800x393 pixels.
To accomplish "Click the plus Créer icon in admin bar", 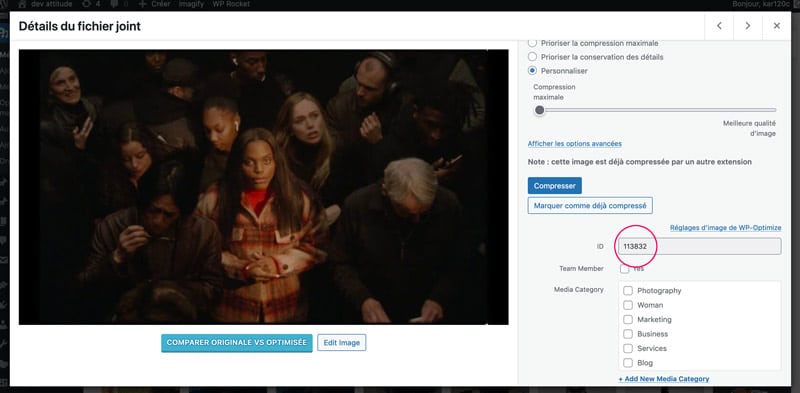I will point(142,4).
